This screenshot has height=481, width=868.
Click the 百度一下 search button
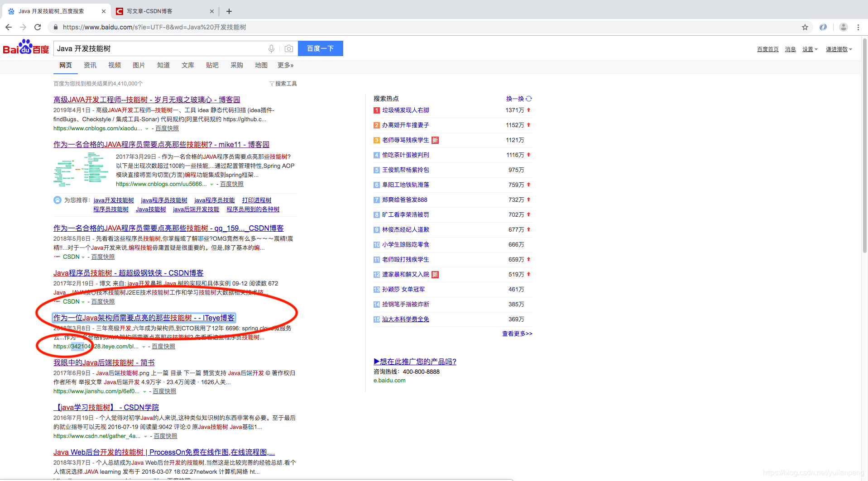click(x=321, y=48)
